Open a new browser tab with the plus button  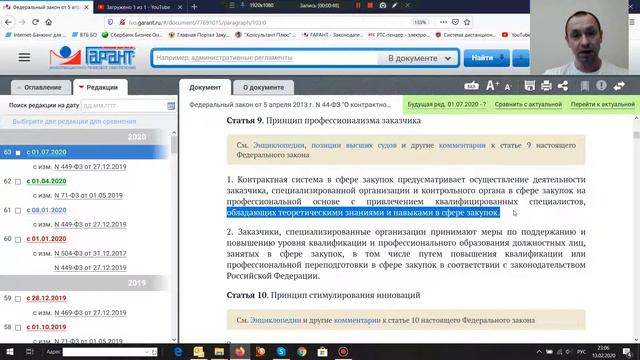pos(194,7)
